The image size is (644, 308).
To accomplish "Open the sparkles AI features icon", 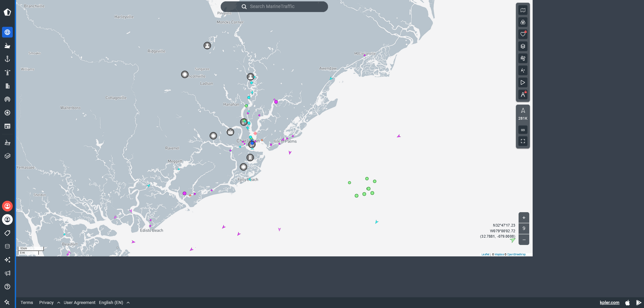I will [x=7, y=260].
